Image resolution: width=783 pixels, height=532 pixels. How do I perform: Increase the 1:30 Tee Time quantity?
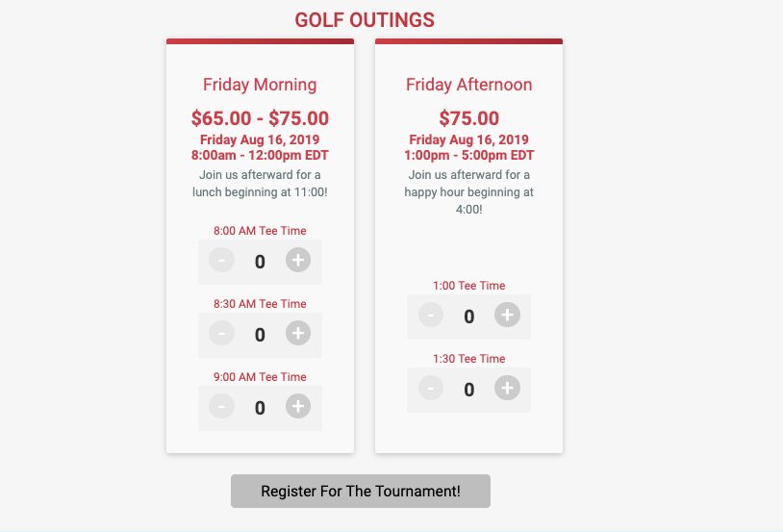(x=507, y=388)
